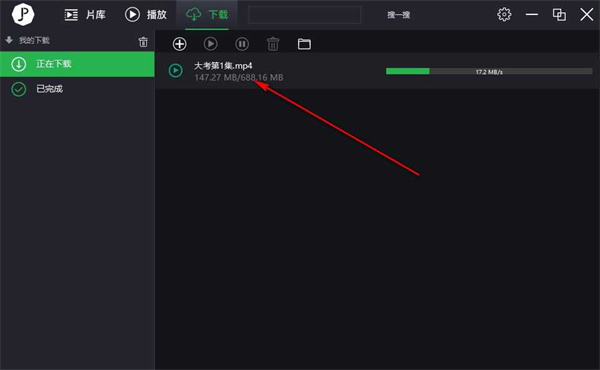This screenshot has width=600, height=370.
Task: Open the settings gear icon
Action: coord(504,15)
